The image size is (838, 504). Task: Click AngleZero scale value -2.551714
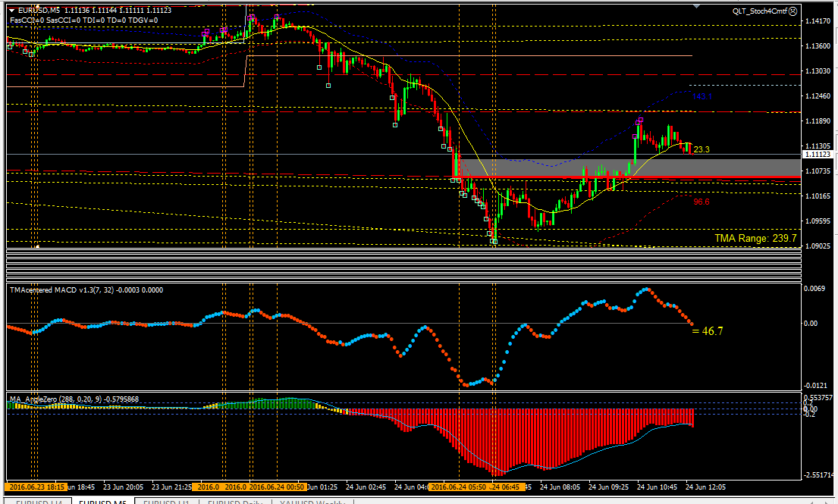[818, 474]
